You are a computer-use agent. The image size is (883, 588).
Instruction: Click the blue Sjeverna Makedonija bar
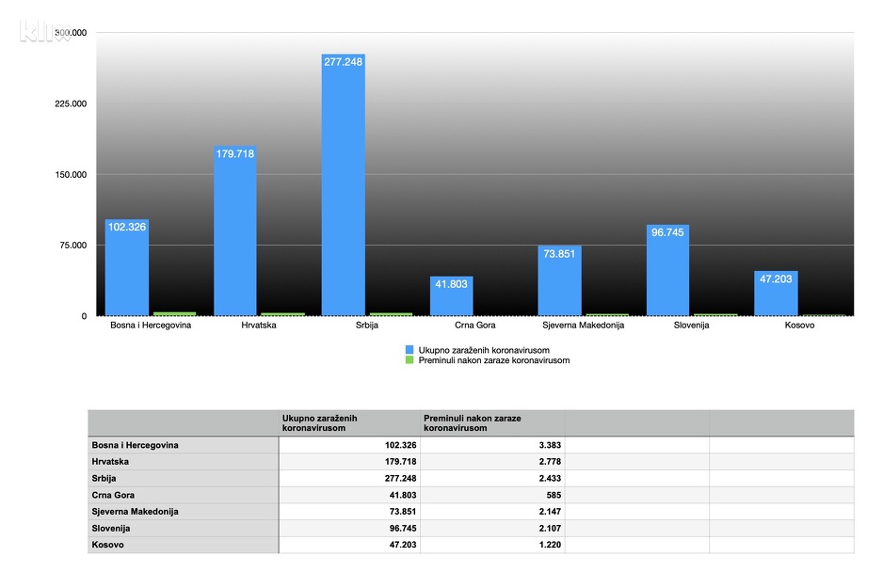[x=559, y=280]
